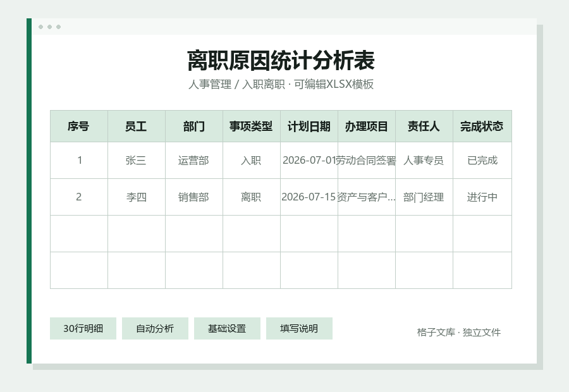Click the 完成状态 column header
This screenshot has height=392, width=569.
point(482,126)
